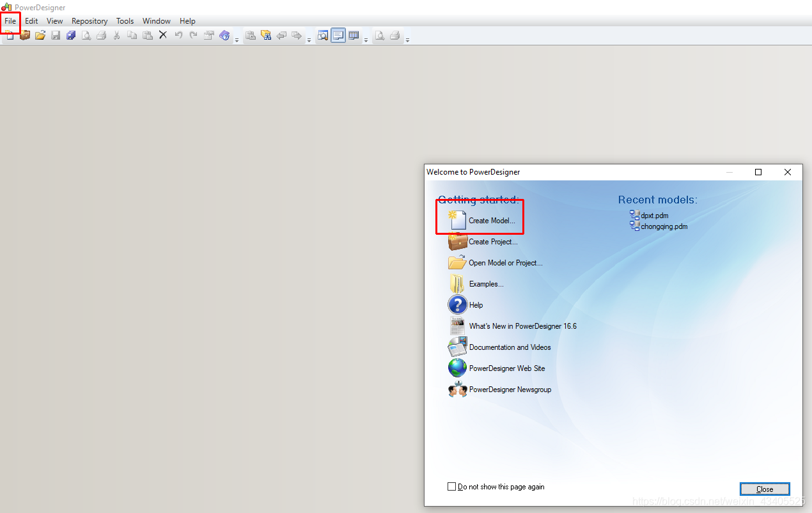The width and height of the screenshot is (812, 513).
Task: Click the Open folder toolbar icon
Action: (40, 35)
